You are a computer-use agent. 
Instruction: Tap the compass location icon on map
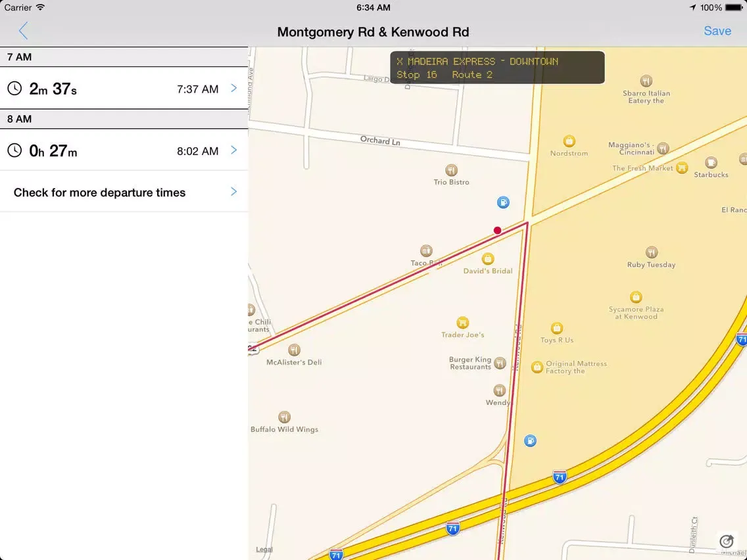point(727,541)
